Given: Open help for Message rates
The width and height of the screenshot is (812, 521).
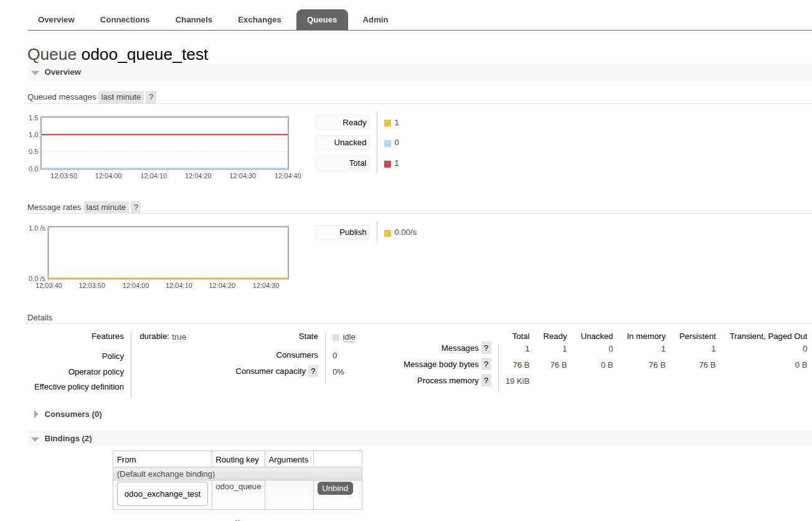Looking at the screenshot, I should [136, 208].
